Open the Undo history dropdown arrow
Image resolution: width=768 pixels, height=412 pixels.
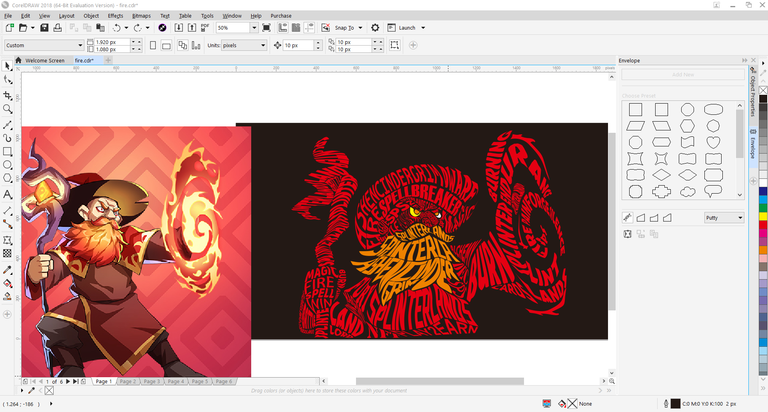click(x=126, y=28)
